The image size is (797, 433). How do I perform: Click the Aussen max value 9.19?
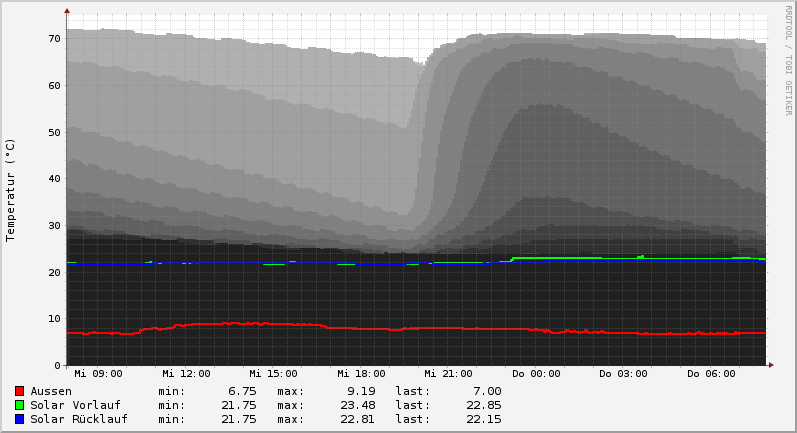pos(361,391)
